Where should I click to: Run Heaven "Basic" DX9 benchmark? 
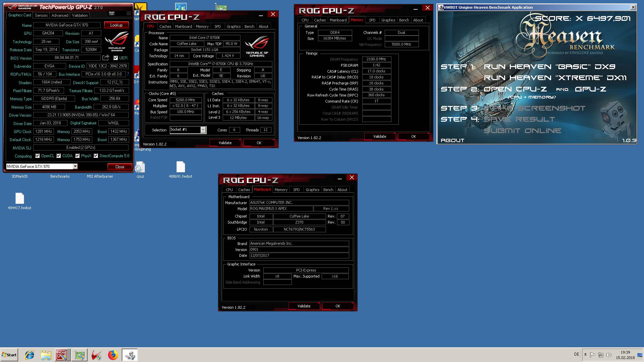coord(549,67)
